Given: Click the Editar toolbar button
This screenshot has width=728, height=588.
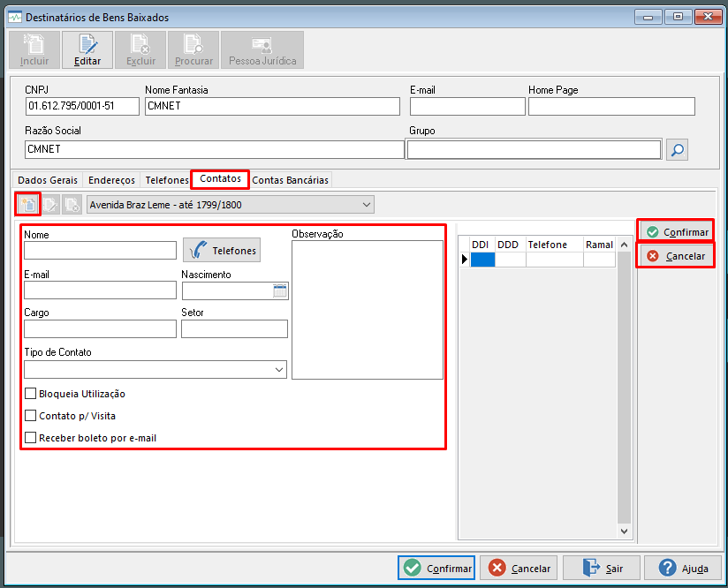Looking at the screenshot, I should click(x=87, y=50).
